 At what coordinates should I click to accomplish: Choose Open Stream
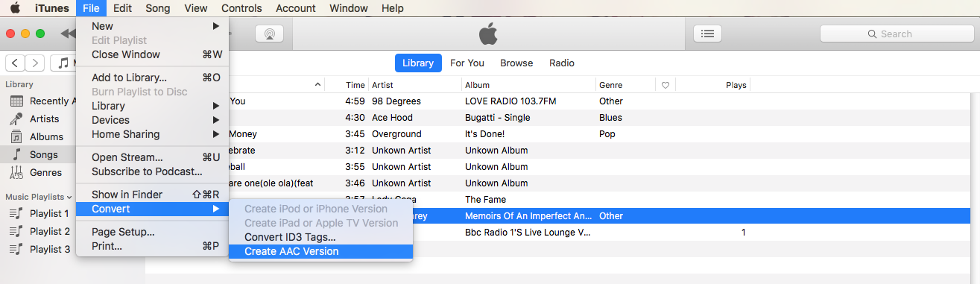coord(153,157)
